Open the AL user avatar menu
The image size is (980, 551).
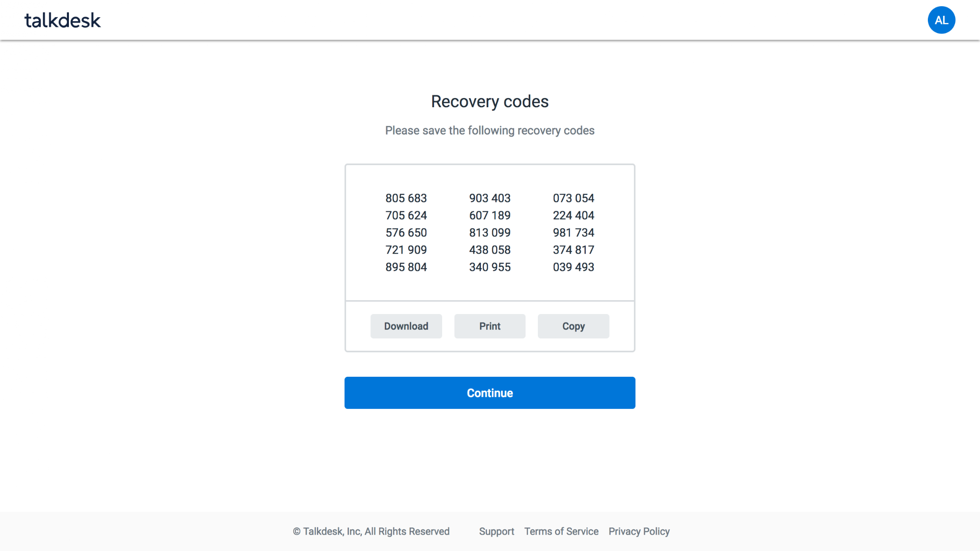click(x=941, y=20)
